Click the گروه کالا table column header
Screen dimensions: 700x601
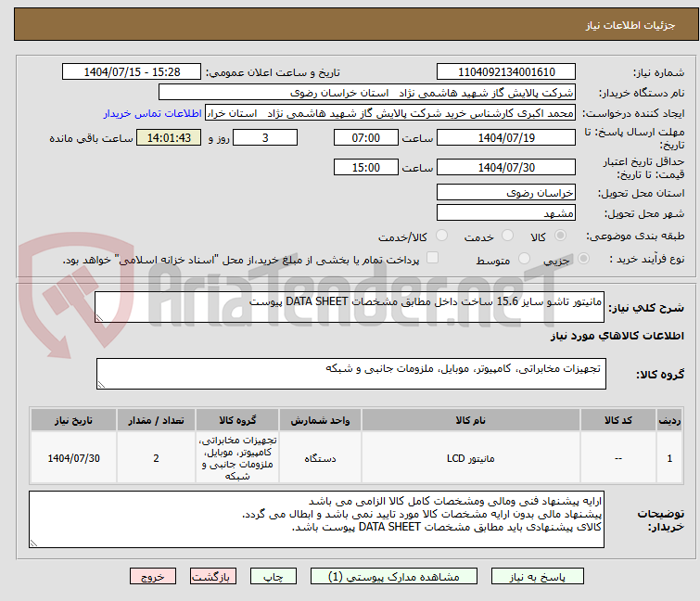237,420
